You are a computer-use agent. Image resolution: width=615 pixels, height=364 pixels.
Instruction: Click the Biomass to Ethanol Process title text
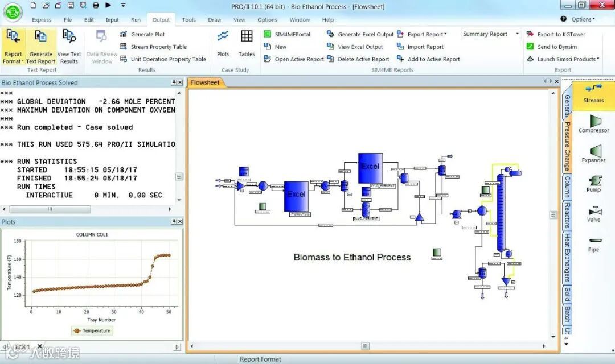click(x=352, y=258)
